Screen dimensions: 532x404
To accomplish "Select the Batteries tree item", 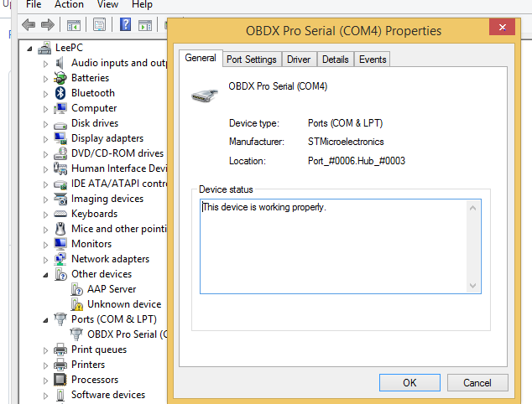I will [x=91, y=78].
